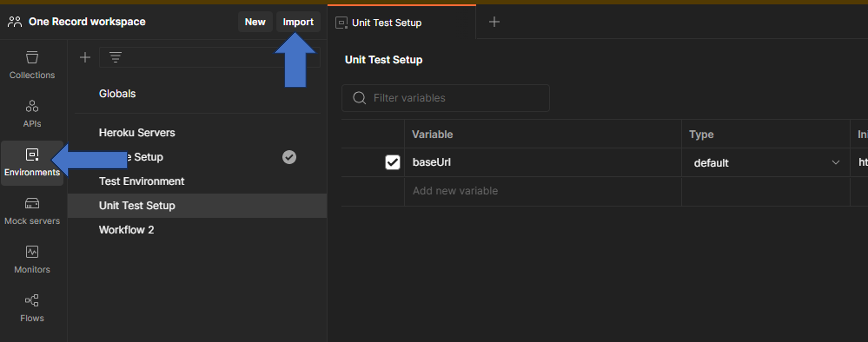Open the Collections sidebar section

tap(32, 65)
